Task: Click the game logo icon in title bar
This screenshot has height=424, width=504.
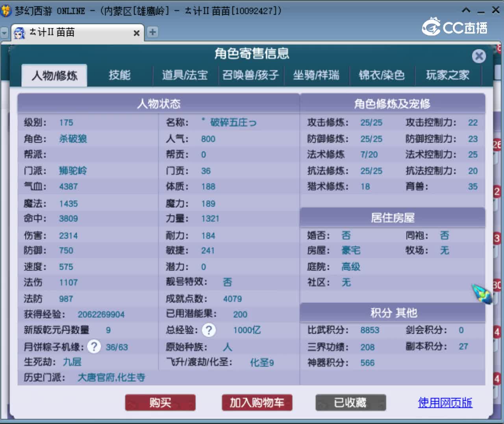Action: point(6,10)
